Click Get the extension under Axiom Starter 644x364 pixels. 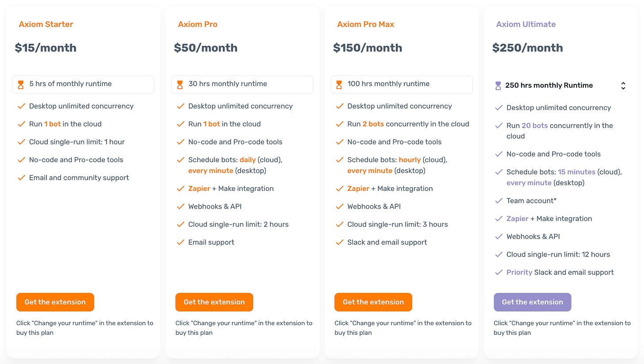[x=55, y=302]
